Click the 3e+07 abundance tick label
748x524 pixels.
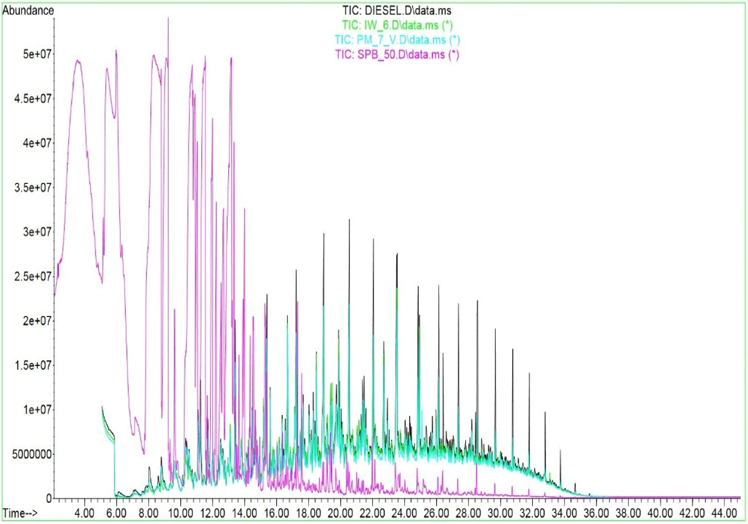[37, 232]
